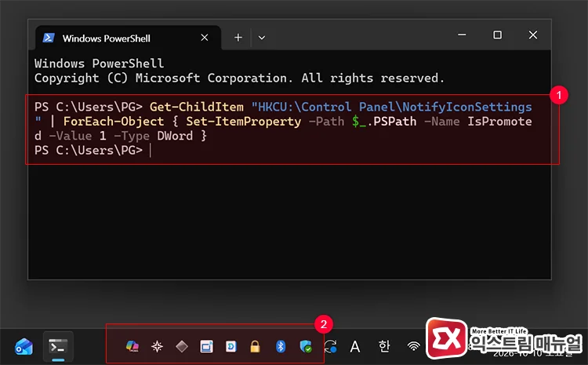The height and width of the screenshot is (365, 588).
Task: Click the A input mode indicator
Action: pyautogui.click(x=354, y=346)
